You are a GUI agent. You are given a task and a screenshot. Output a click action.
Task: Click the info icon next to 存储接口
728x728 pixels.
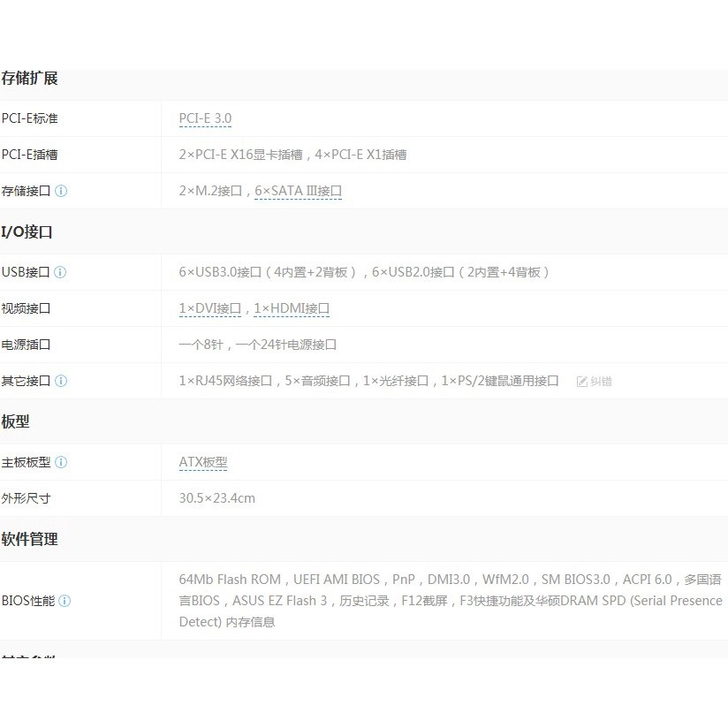coord(61,191)
